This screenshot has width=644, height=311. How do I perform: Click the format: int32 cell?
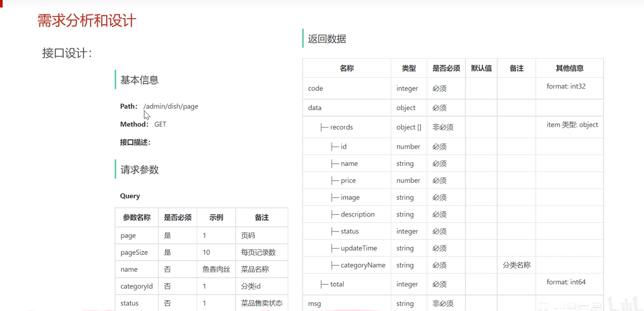point(566,86)
